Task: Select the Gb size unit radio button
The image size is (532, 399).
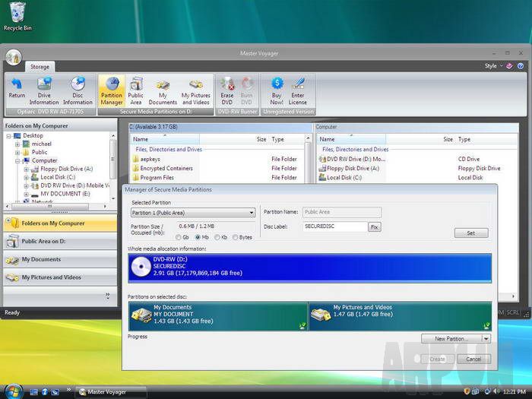Action: pos(179,237)
